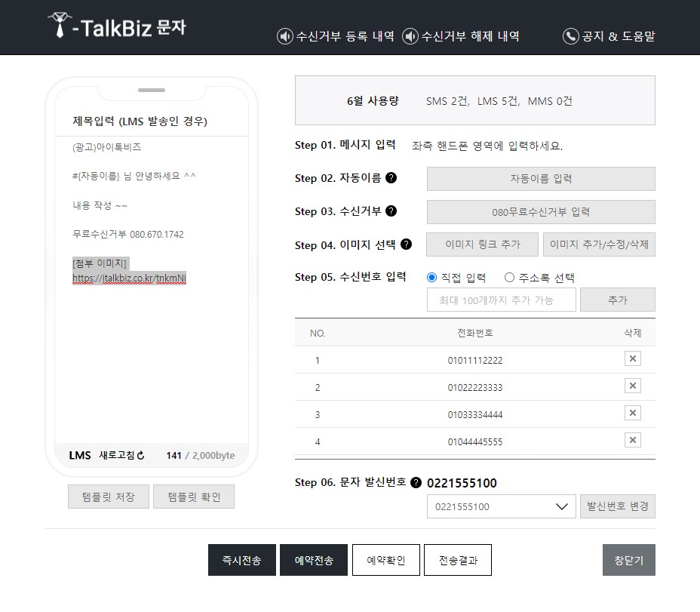Delete phone number 01022223333 row
The image size is (700, 612).
click(x=633, y=386)
